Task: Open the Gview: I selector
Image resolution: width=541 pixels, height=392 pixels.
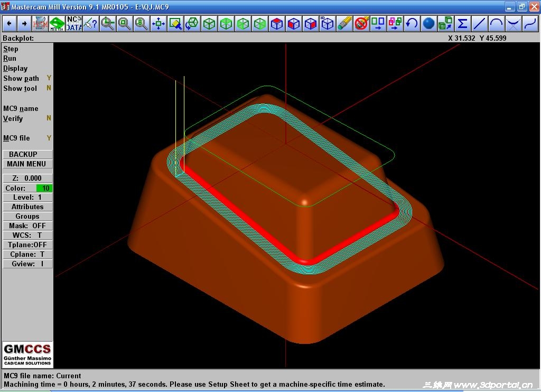Action: tap(27, 264)
